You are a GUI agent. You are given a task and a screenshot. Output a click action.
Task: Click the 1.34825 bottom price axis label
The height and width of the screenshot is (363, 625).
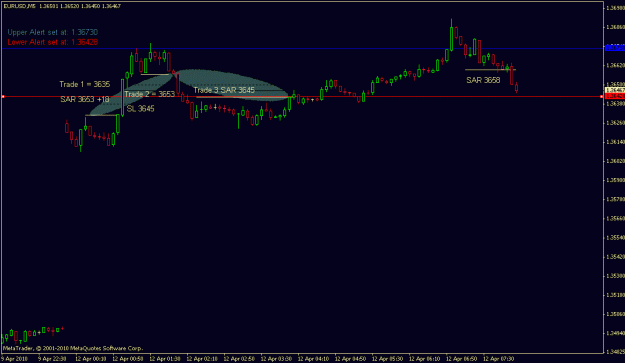pos(615,352)
